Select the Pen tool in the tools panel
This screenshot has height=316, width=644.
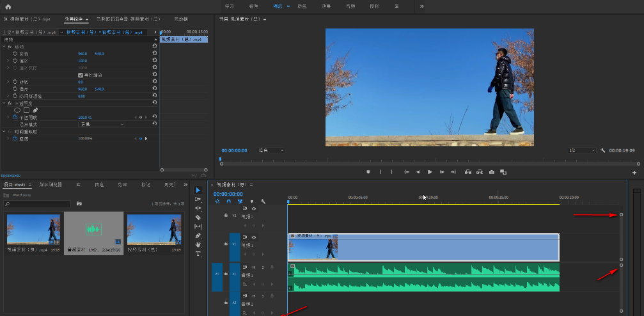pyautogui.click(x=198, y=235)
